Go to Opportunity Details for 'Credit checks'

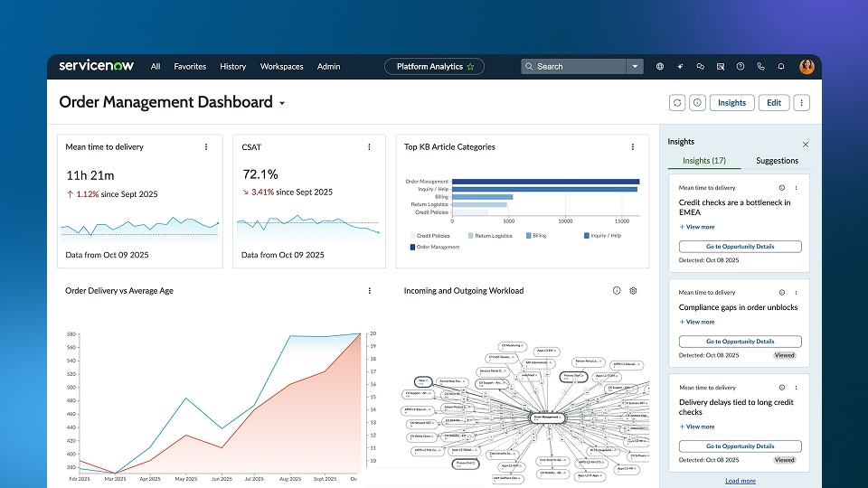741,246
